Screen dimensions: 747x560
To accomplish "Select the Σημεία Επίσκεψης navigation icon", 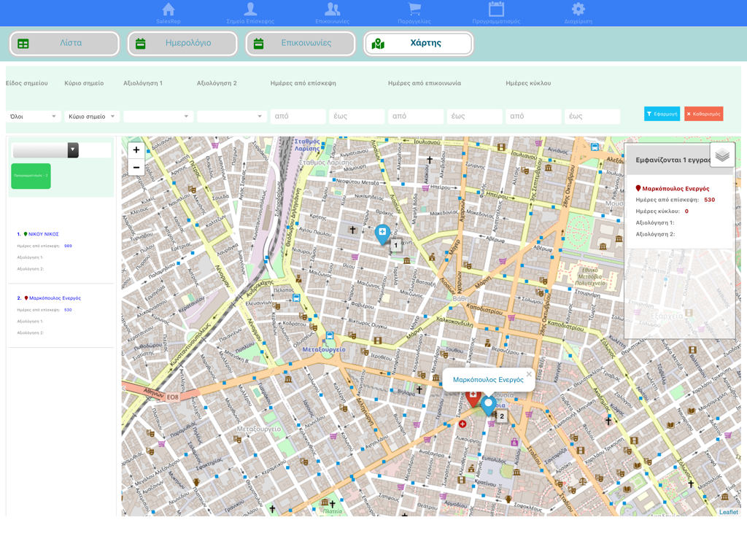I will pyautogui.click(x=250, y=9).
